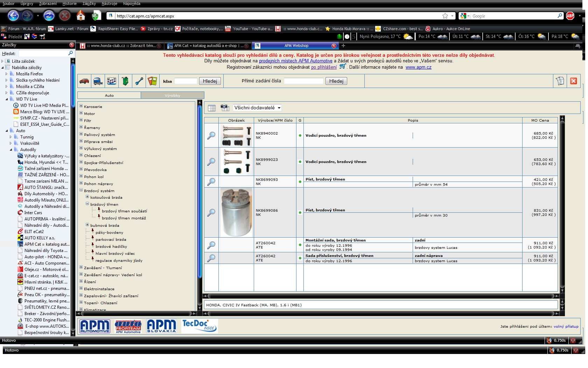
Task: Click magnifier icon for part NK8940002
Action: (211, 136)
